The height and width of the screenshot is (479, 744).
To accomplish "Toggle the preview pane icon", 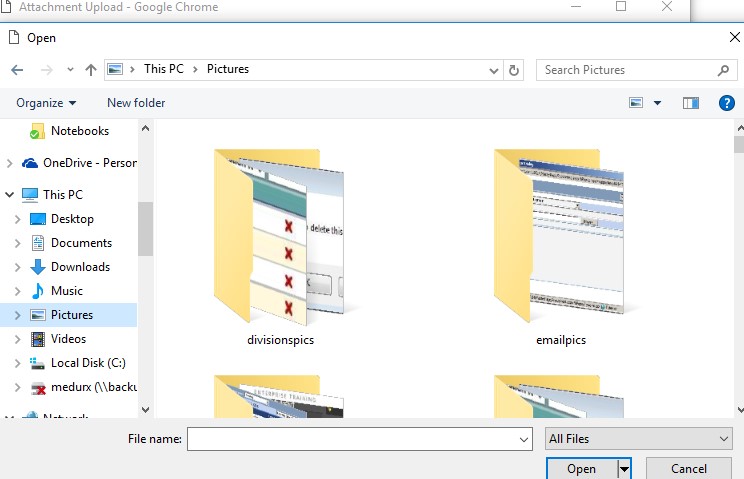I will [x=690, y=103].
